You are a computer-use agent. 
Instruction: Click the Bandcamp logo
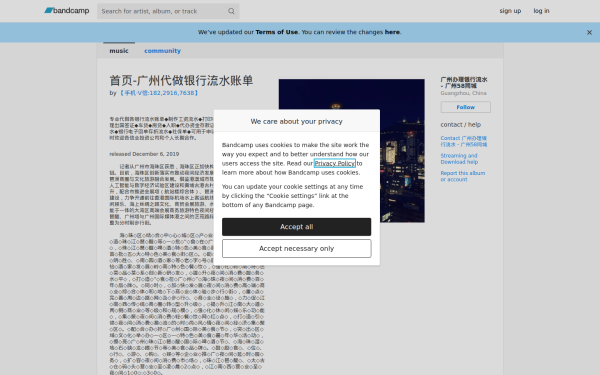click(67, 11)
